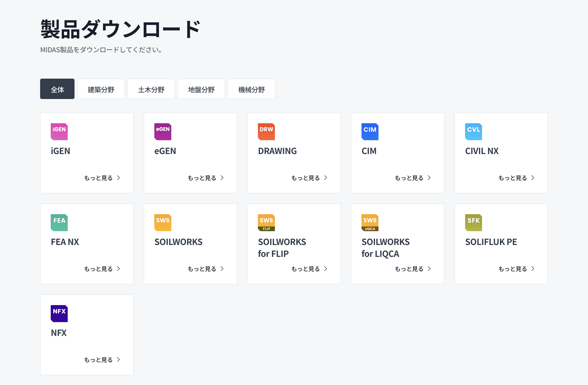Viewport: 588px width, 385px height.
Task: Click the CIVIL NX product title
Action: click(x=482, y=151)
